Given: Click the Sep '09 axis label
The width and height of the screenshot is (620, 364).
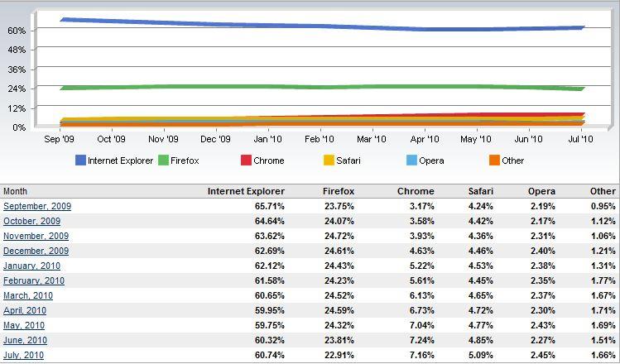Looking at the screenshot, I should tap(60, 139).
